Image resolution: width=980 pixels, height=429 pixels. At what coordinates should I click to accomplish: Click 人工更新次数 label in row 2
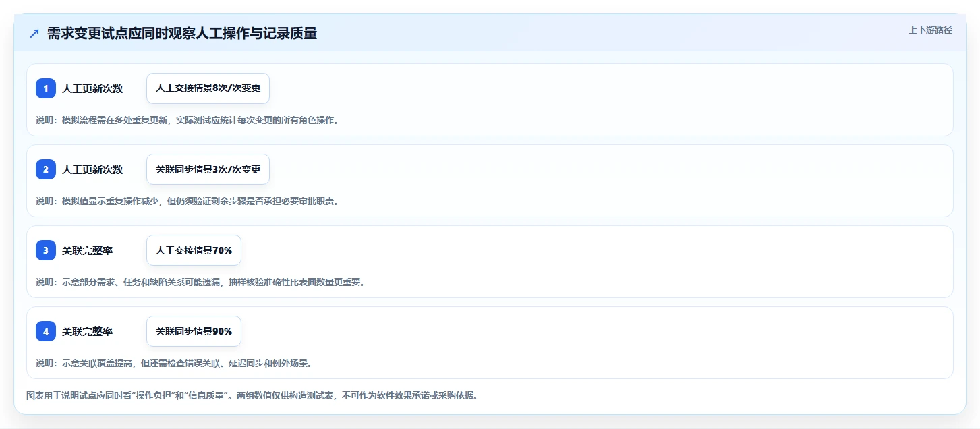(x=92, y=169)
